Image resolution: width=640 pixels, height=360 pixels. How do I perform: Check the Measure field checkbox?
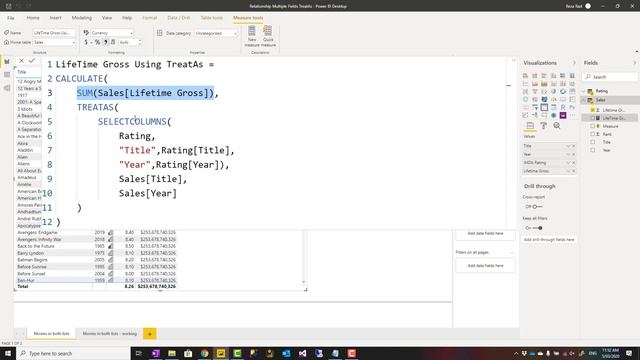coord(593,126)
